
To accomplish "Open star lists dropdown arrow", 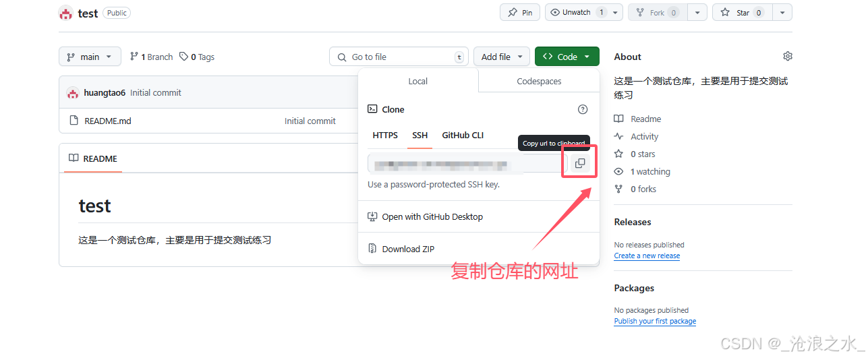I will [x=782, y=12].
